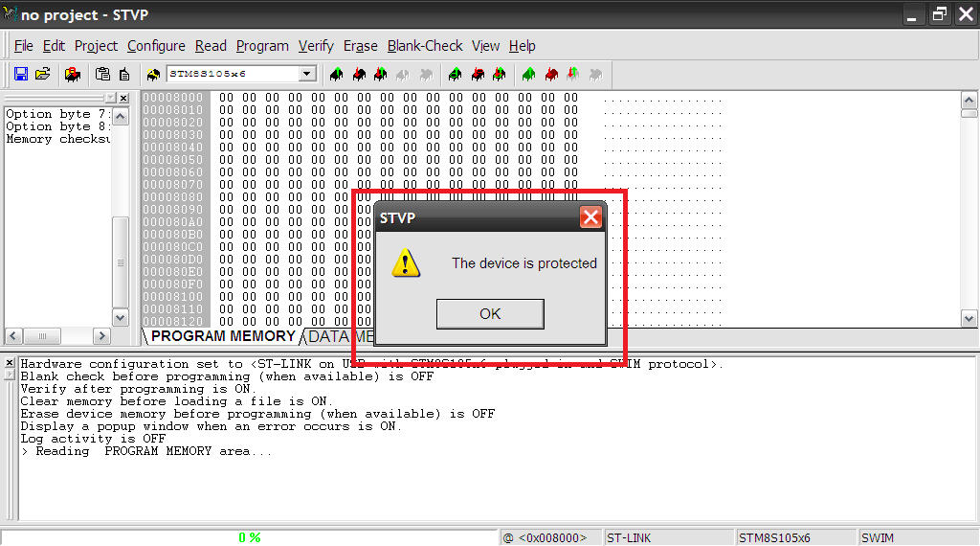The height and width of the screenshot is (546, 980).
Task: Open the Program menu
Action: coord(262,46)
